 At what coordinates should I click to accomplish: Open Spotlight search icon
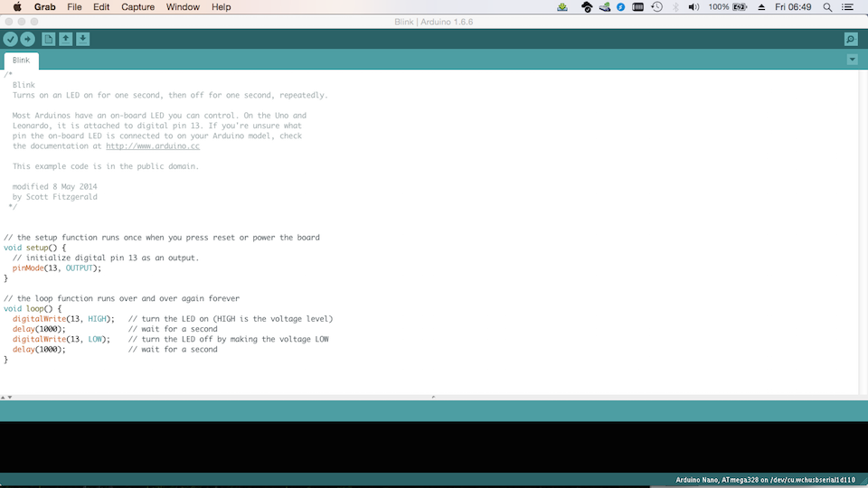[827, 7]
